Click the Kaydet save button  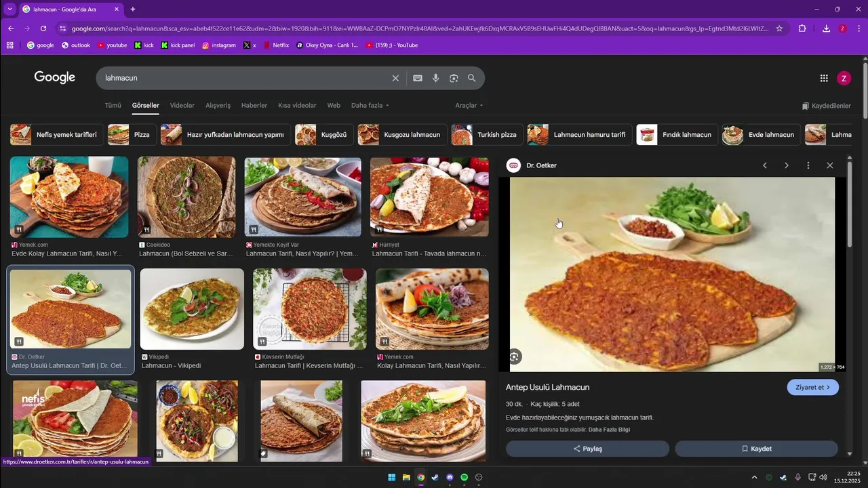(756, 449)
